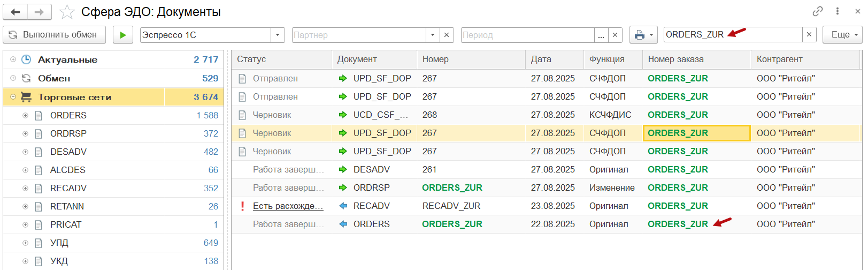
Task: Sort by the Номер заказа column header
Action: pyautogui.click(x=697, y=59)
